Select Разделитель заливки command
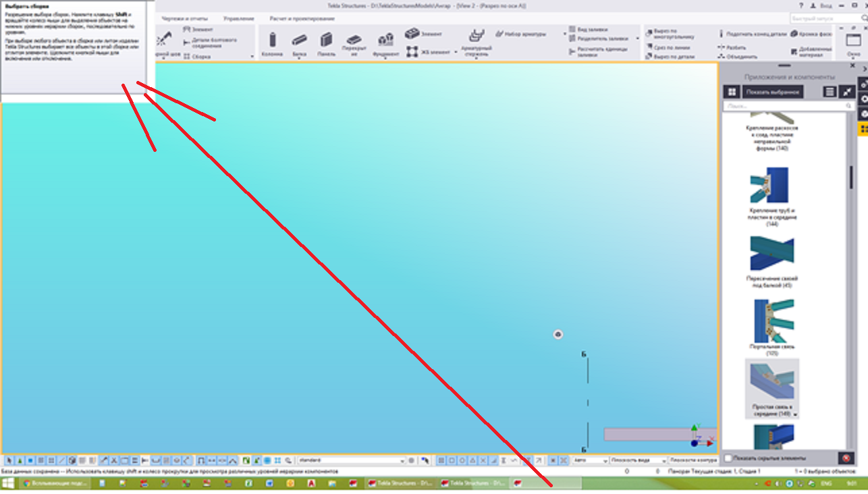 (x=598, y=38)
